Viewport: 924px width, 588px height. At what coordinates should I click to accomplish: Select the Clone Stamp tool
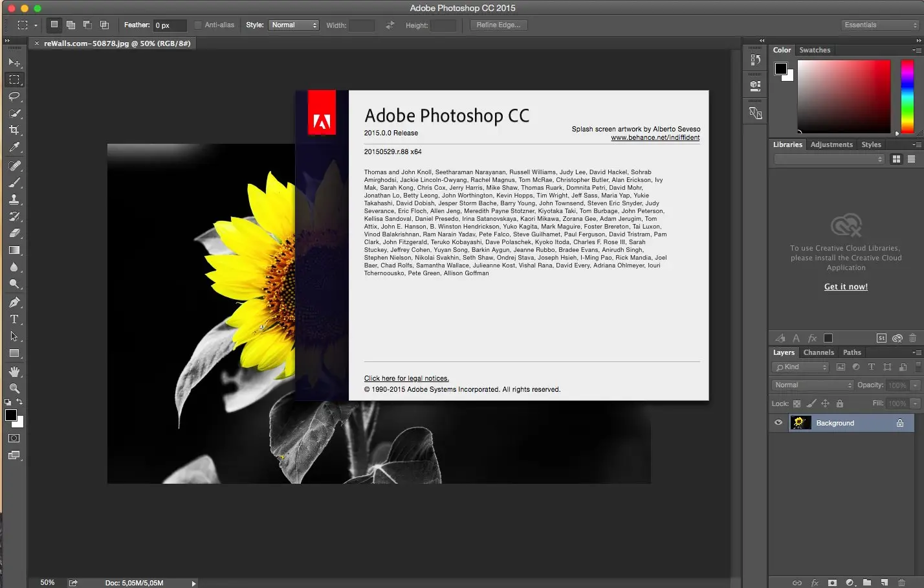(14, 199)
